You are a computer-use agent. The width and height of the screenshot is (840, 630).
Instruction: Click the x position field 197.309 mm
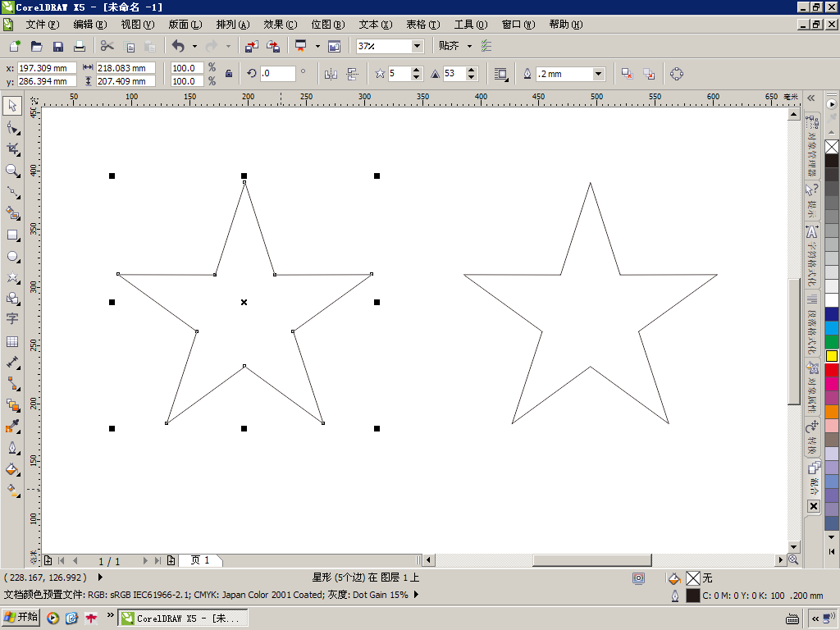point(47,68)
